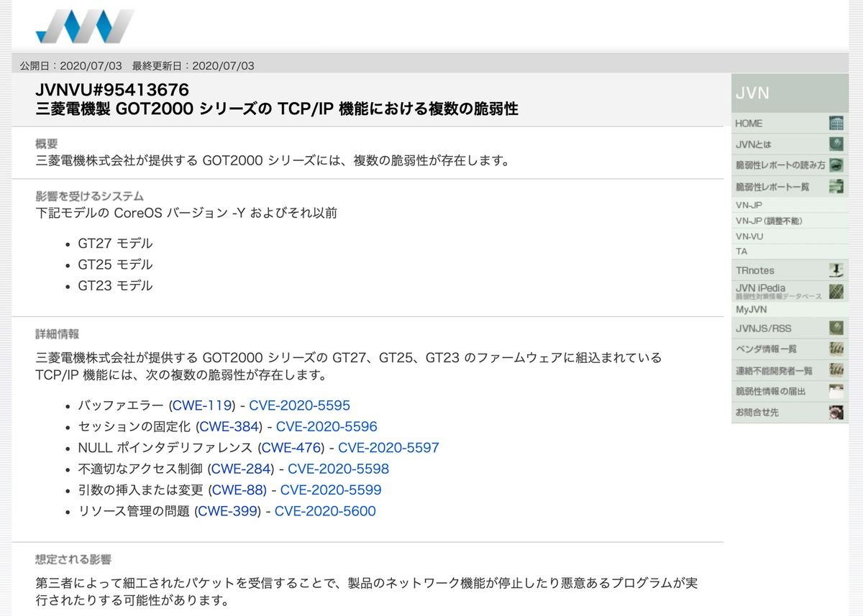The image size is (863, 616).
Task: Follow the CWE-384 link
Action: (229, 426)
